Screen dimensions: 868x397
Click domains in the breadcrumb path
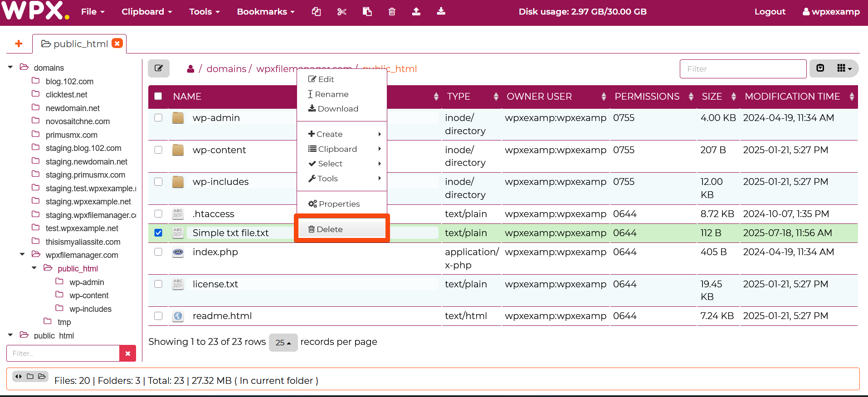tap(226, 69)
